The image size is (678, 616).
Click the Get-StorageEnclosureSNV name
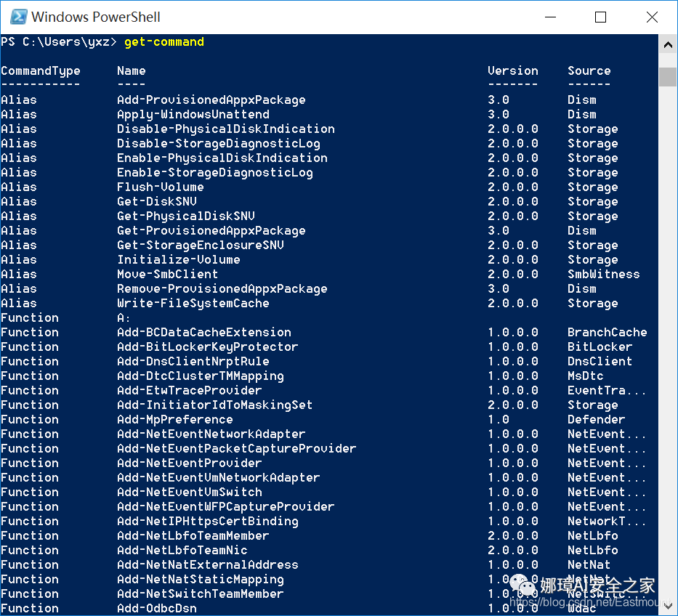pyautogui.click(x=200, y=245)
